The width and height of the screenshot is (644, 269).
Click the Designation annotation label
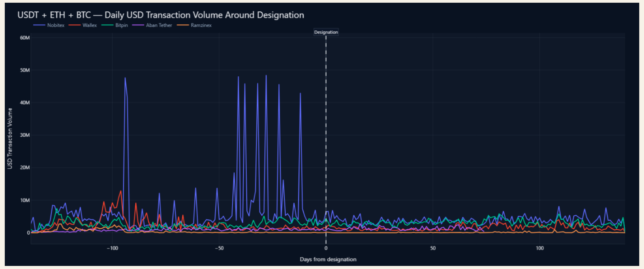pyautogui.click(x=326, y=32)
